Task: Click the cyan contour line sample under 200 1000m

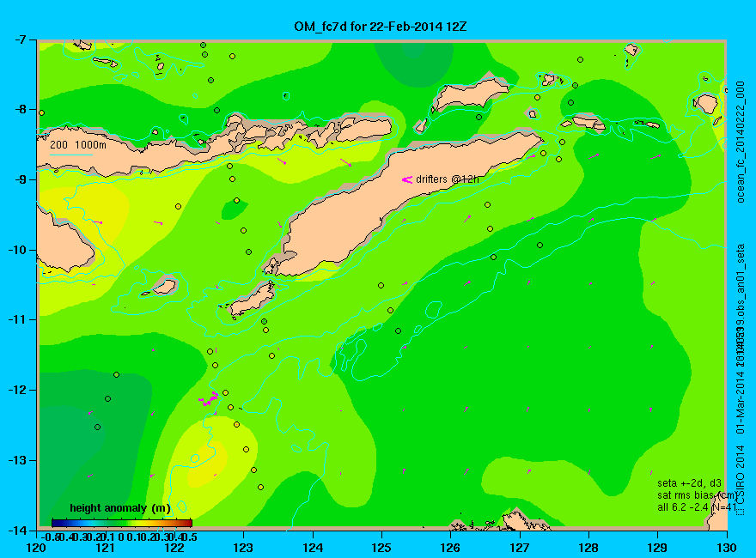Action: (71, 155)
